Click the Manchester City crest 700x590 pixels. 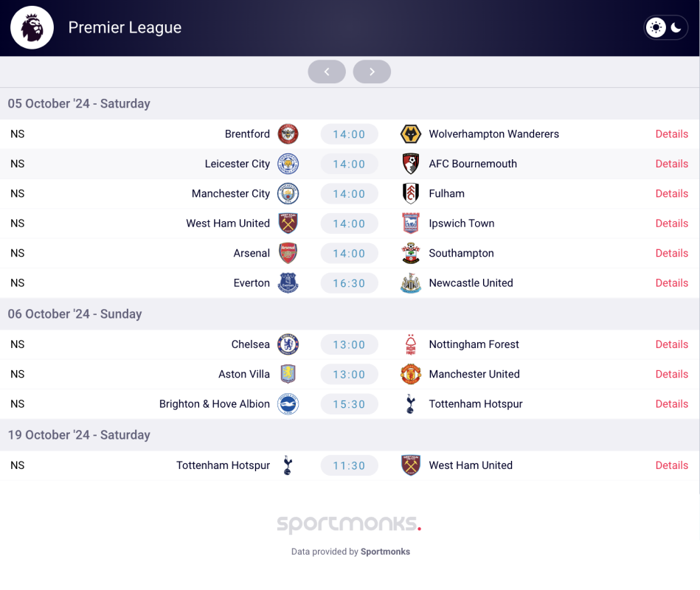288,194
